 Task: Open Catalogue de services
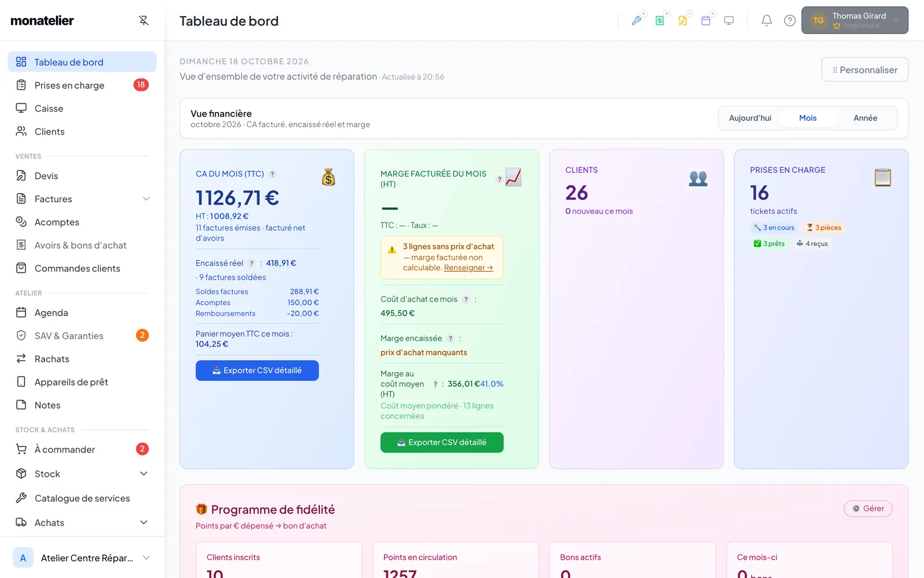pos(82,498)
